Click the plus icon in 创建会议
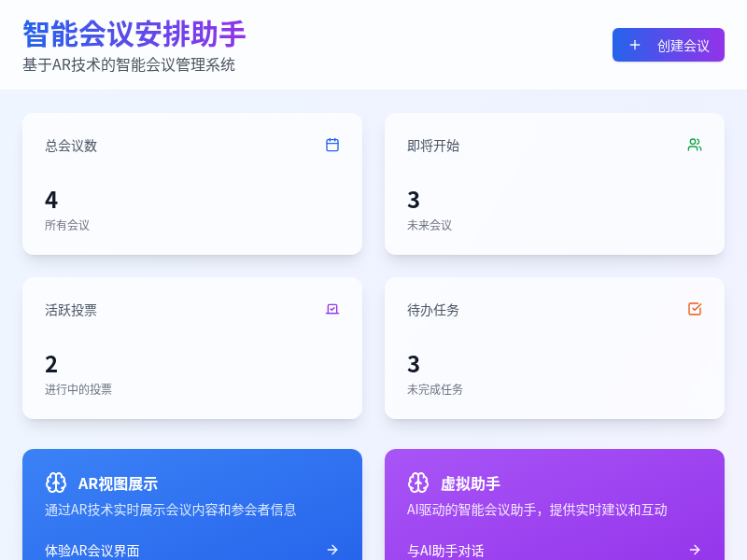Viewport: 747px width, 560px height. pyautogui.click(x=635, y=45)
